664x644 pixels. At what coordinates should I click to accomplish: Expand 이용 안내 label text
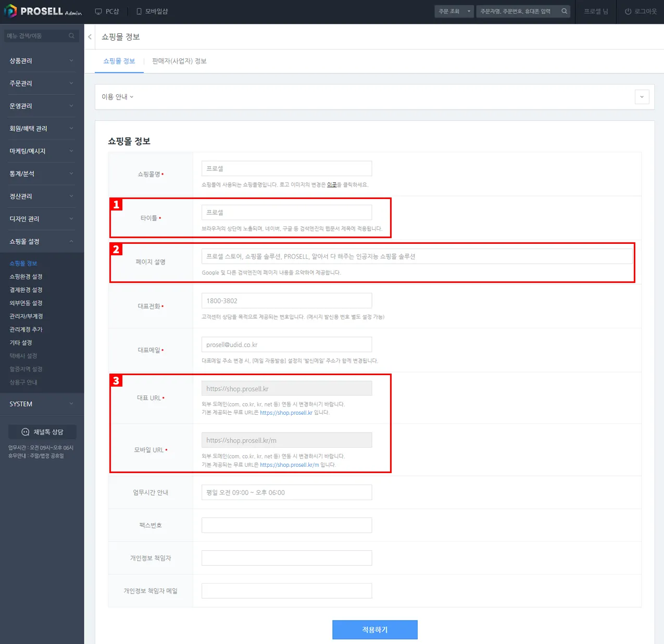pos(117,97)
